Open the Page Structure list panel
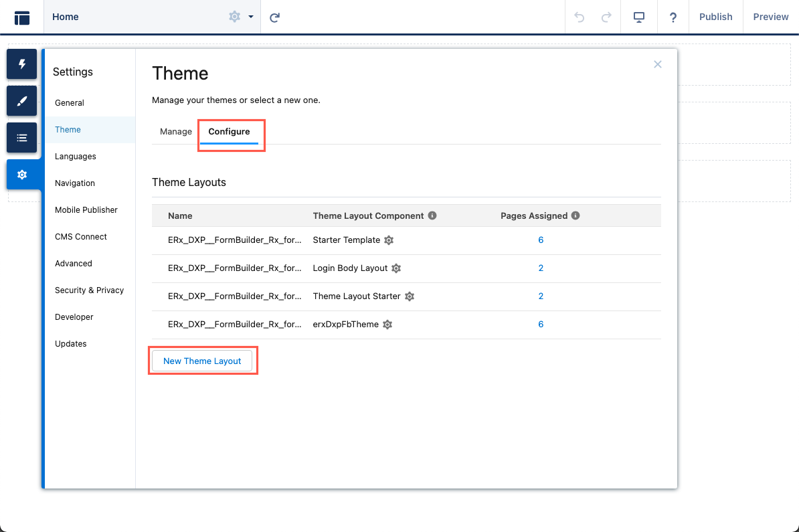Image resolution: width=799 pixels, height=532 pixels. coord(22,138)
